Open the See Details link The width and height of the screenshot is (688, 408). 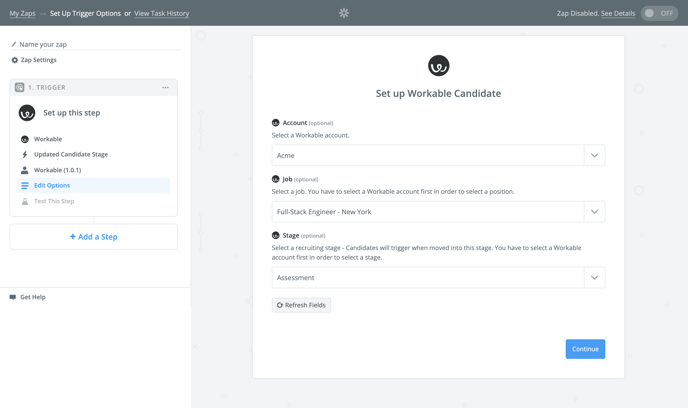point(618,13)
